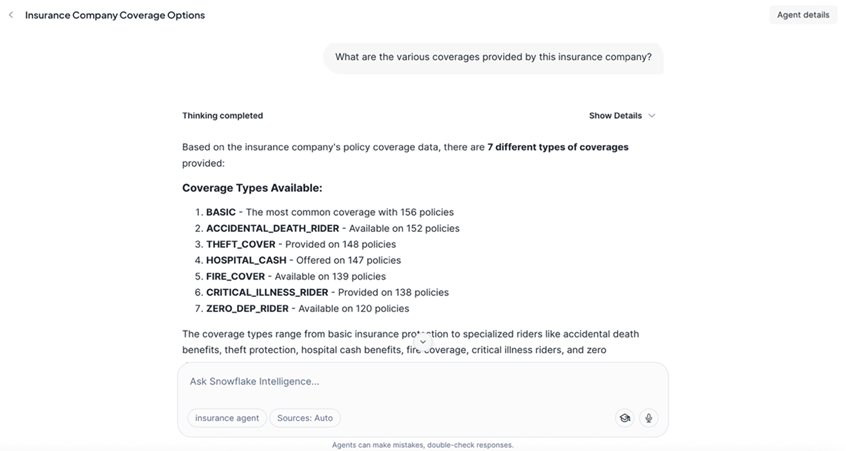Click the graduation cap icon in input box

click(624, 418)
